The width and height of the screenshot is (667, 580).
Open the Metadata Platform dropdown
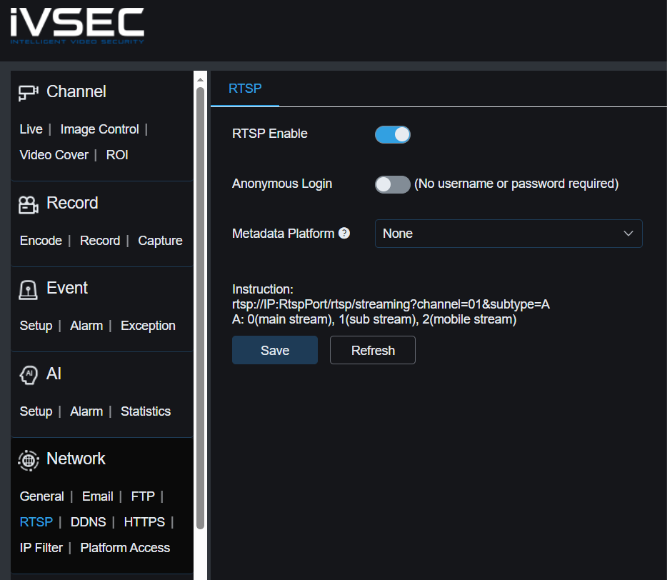[508, 234]
